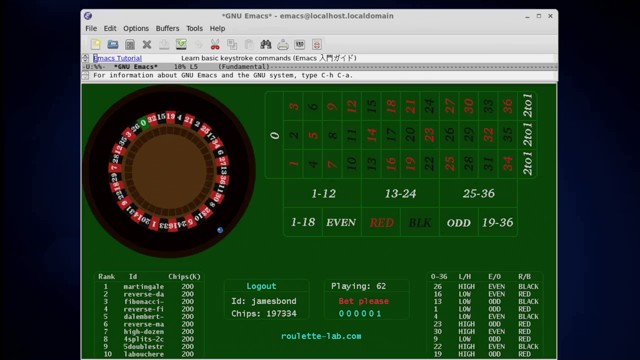This screenshot has width=640, height=360.
Task: Click the New file toolbar icon
Action: point(96,44)
